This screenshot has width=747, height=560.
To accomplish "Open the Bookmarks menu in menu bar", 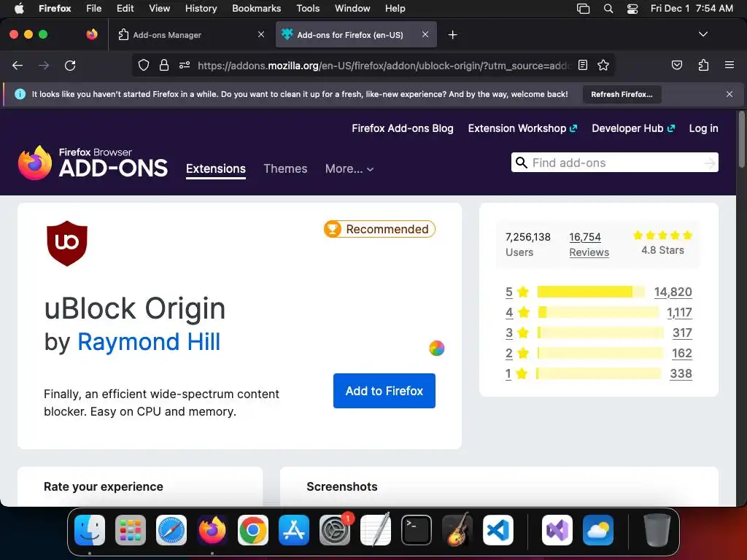I will coord(256,8).
